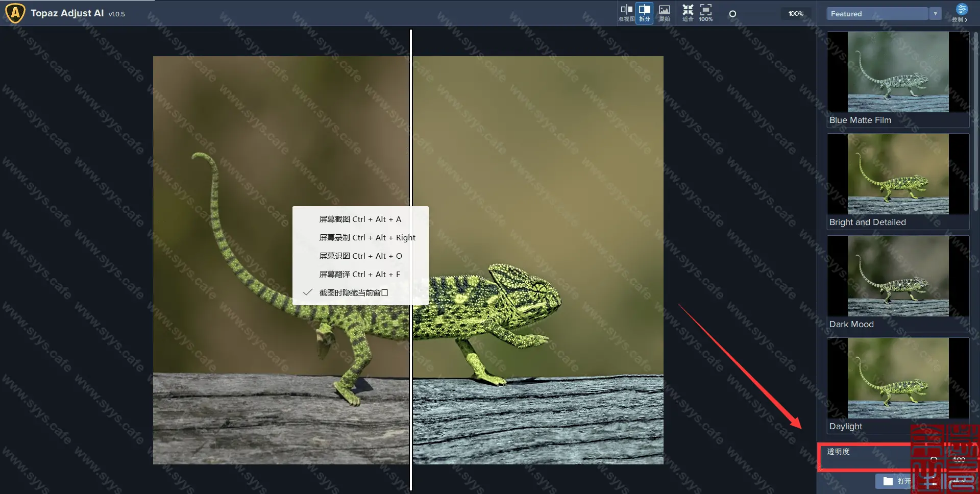Set zoom to 100% view icon

pyautogui.click(x=705, y=13)
